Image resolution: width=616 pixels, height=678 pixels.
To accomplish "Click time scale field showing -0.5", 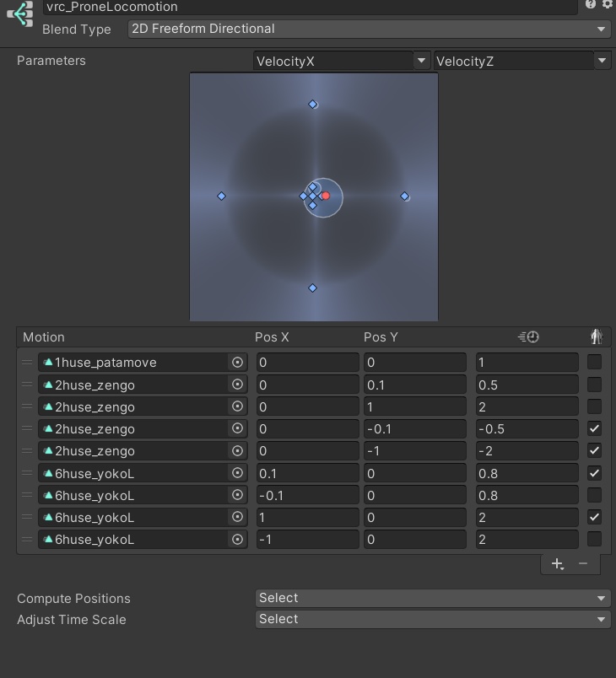I will click(527, 429).
